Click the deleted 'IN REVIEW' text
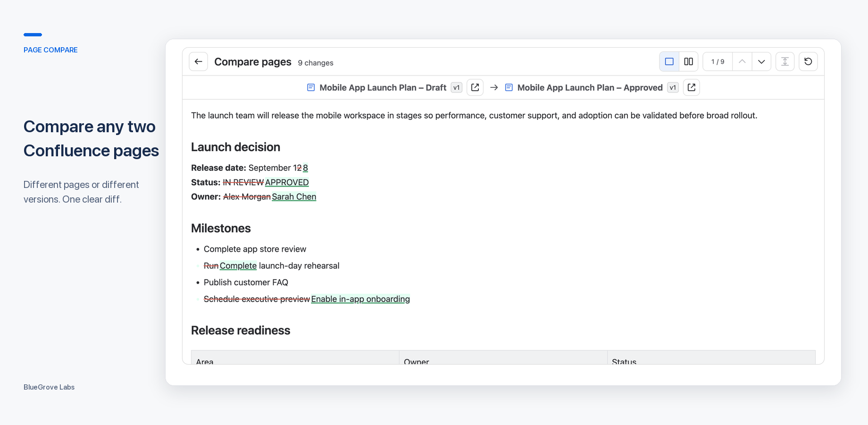 [243, 182]
